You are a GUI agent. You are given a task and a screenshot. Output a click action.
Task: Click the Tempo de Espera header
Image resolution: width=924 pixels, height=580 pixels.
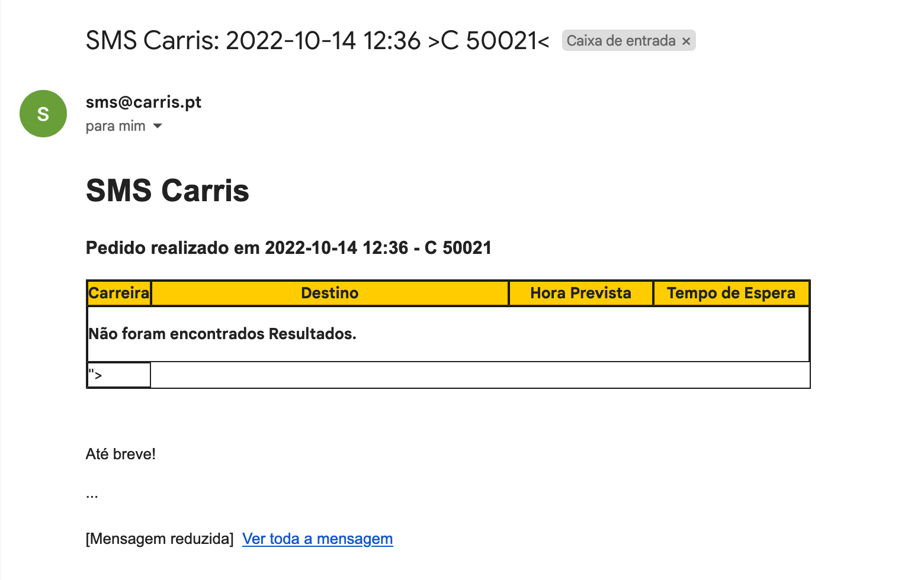coord(731,293)
